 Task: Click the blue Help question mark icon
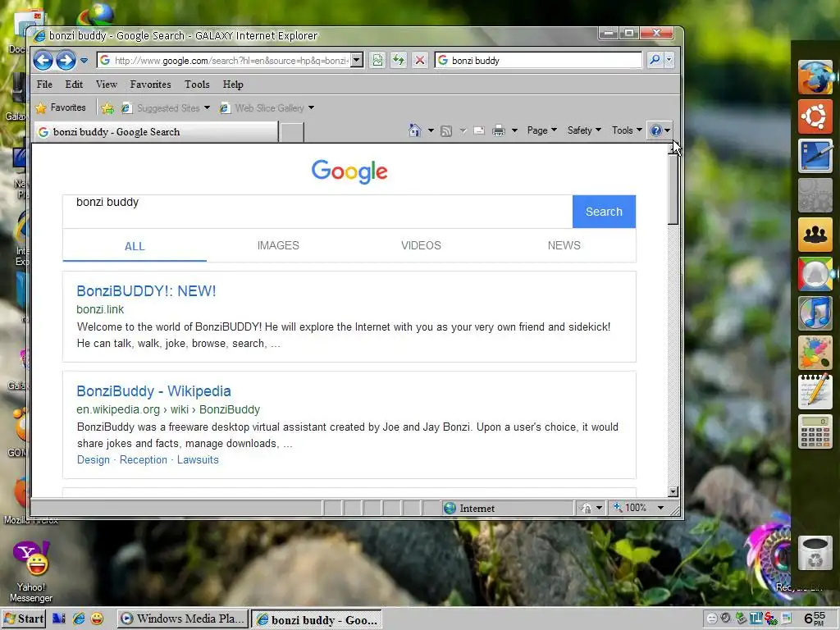click(x=655, y=130)
